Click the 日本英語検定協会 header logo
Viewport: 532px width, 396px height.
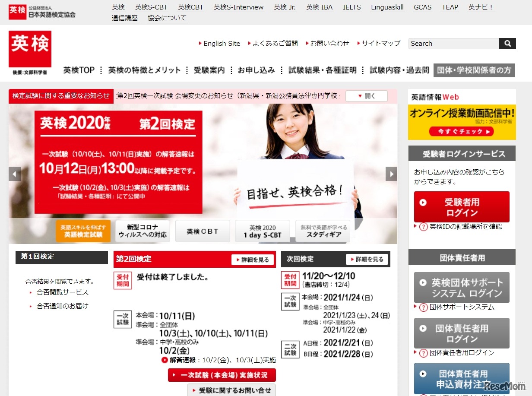pyautogui.click(x=42, y=12)
